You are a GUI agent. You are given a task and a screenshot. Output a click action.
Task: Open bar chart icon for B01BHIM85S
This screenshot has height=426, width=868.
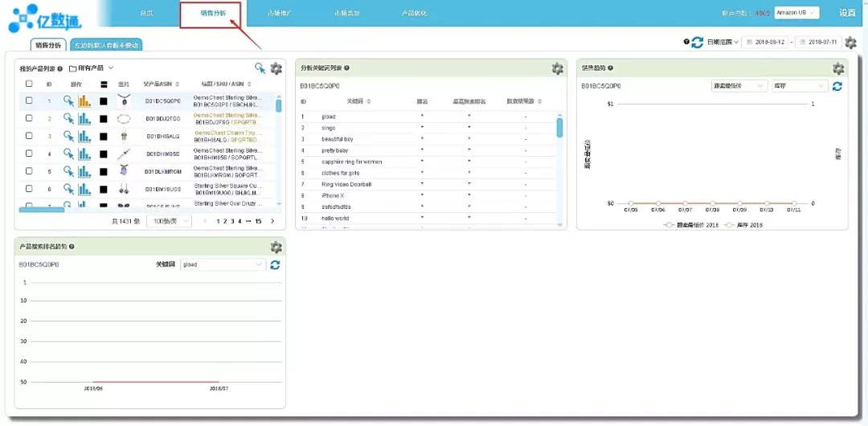(x=84, y=154)
